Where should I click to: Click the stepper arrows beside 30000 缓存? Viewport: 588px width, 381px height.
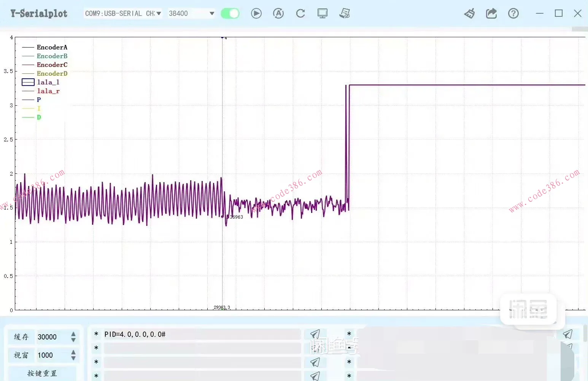coord(73,337)
